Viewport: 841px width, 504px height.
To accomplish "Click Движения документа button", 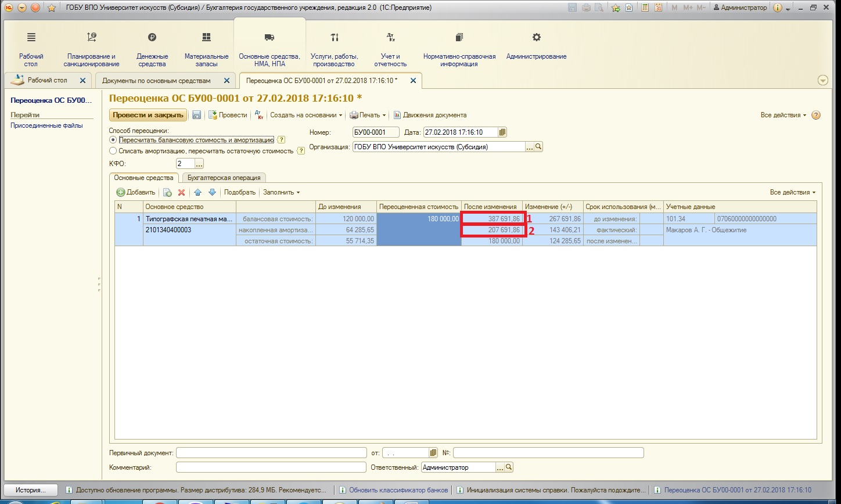I will [x=430, y=115].
